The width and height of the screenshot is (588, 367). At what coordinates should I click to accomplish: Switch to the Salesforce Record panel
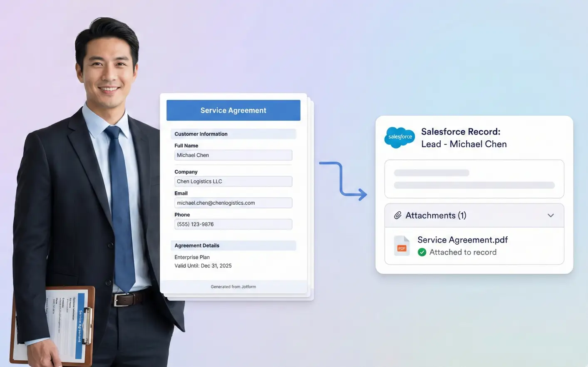(474, 194)
